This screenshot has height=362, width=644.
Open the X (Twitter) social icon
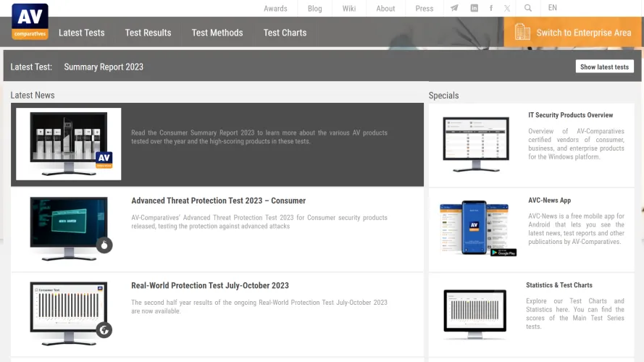pos(507,9)
